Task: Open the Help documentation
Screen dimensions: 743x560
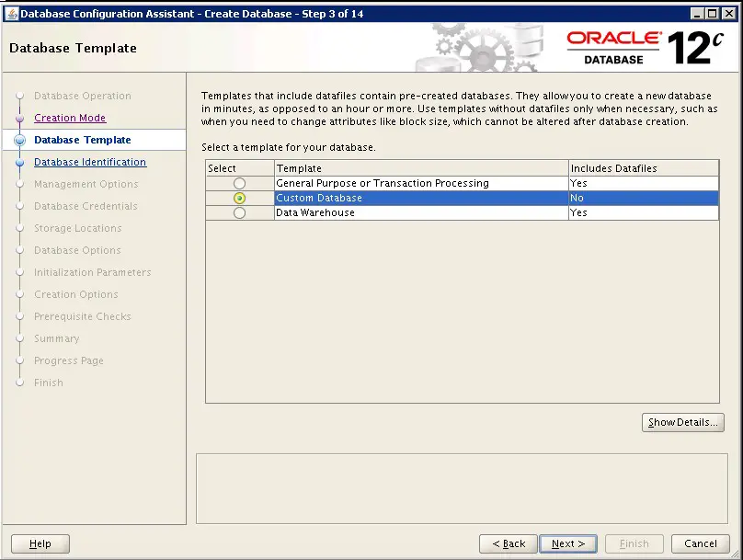Action: pos(40,543)
